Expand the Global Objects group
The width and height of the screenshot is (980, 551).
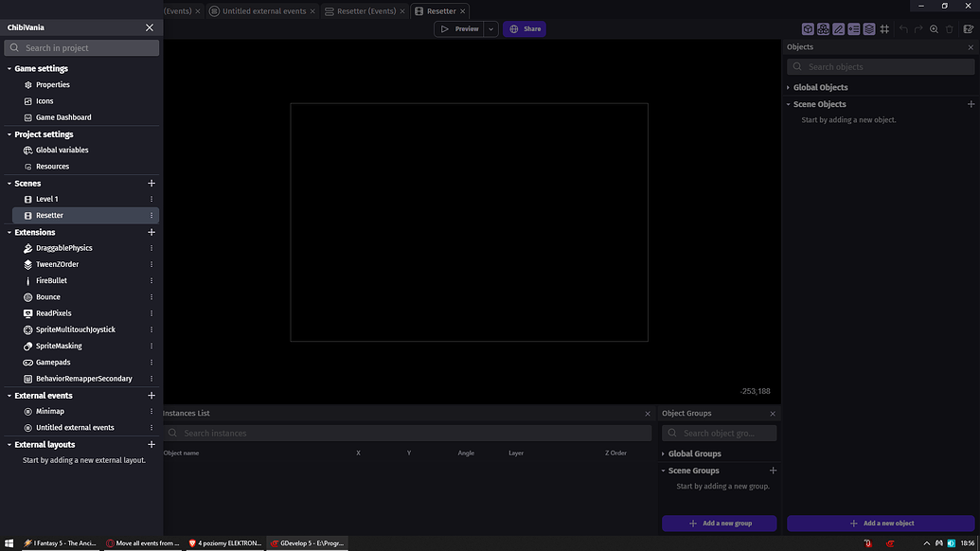(788, 87)
